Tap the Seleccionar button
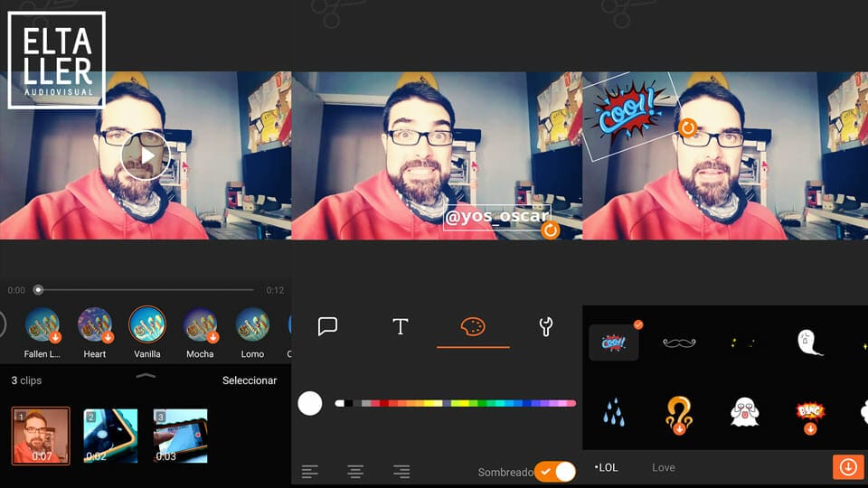868x488 pixels. coord(250,380)
